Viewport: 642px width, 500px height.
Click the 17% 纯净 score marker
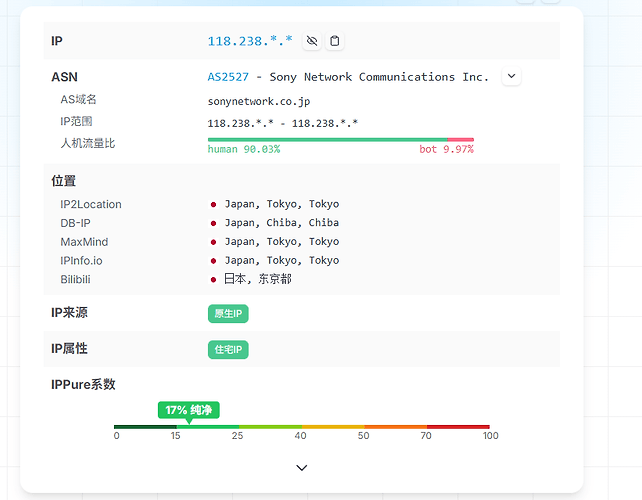coord(189,410)
